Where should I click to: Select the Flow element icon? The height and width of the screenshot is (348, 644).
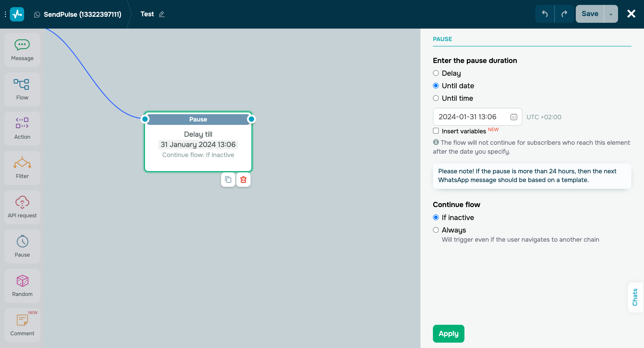point(22,89)
